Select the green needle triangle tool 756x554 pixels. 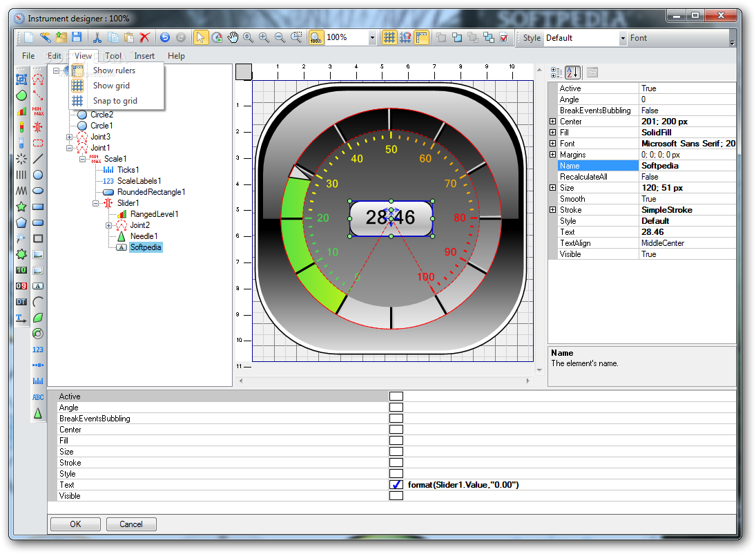[x=37, y=413]
